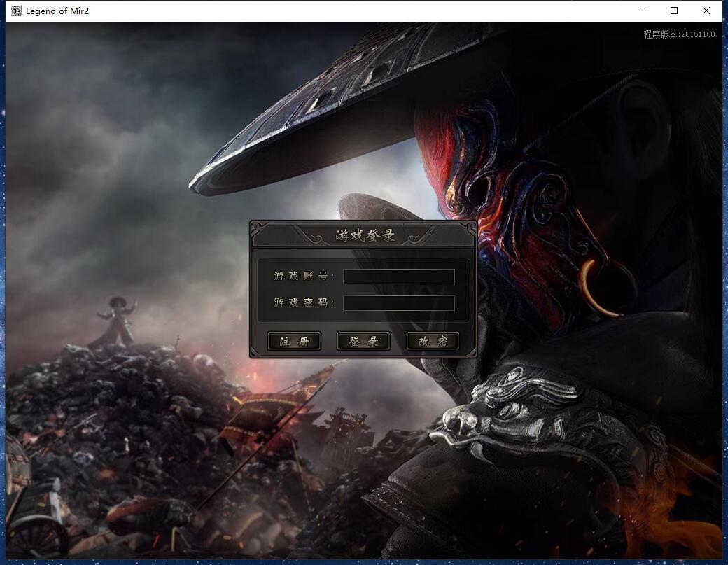Click the Legend of Mir2 window icon
Viewport: 728px width, 565px height.
pyautogui.click(x=17, y=11)
